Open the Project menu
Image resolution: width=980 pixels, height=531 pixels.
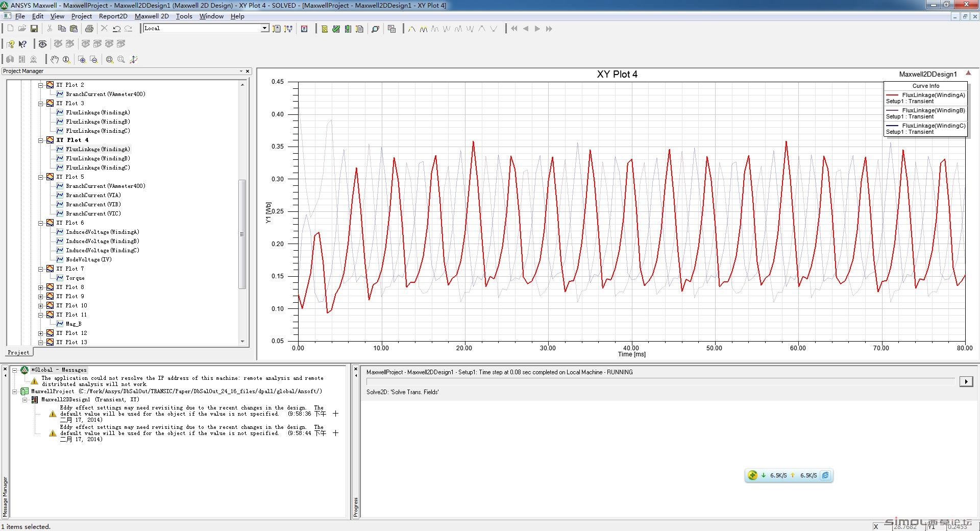click(x=82, y=16)
